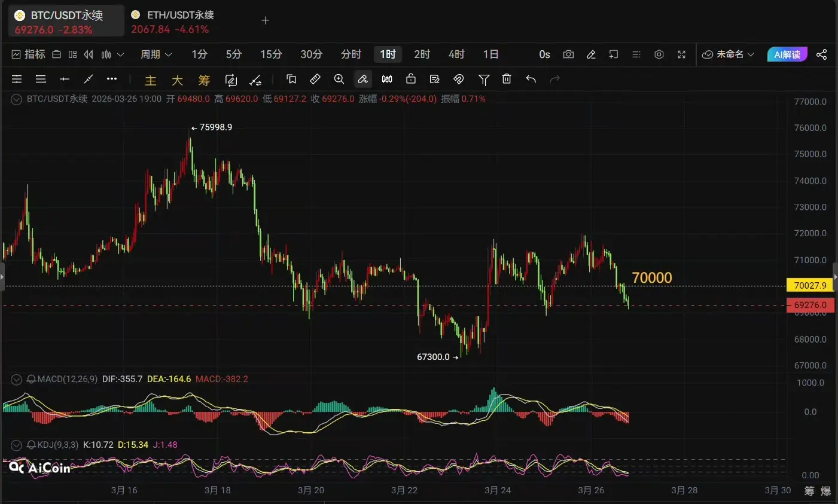The width and height of the screenshot is (838, 504).
Task: Enter fullscreen chart mode
Action: coord(681,54)
